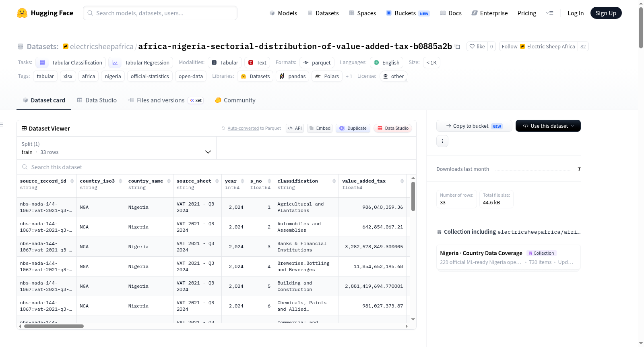Image resolution: width=644 pixels, height=347 pixels.
Task: Click the English language tag
Action: pos(386,62)
